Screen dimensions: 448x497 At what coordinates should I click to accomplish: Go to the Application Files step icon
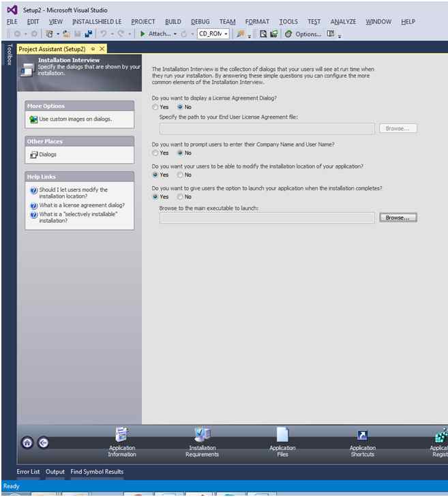coord(282,434)
